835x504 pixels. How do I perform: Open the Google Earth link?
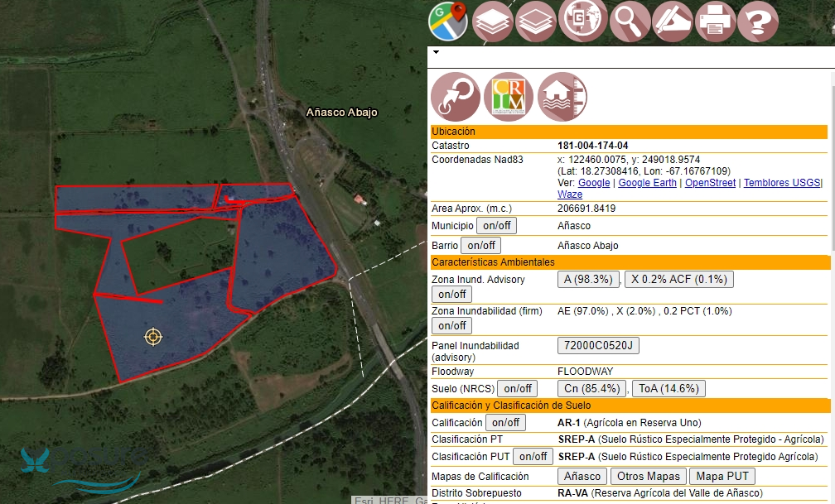point(647,183)
